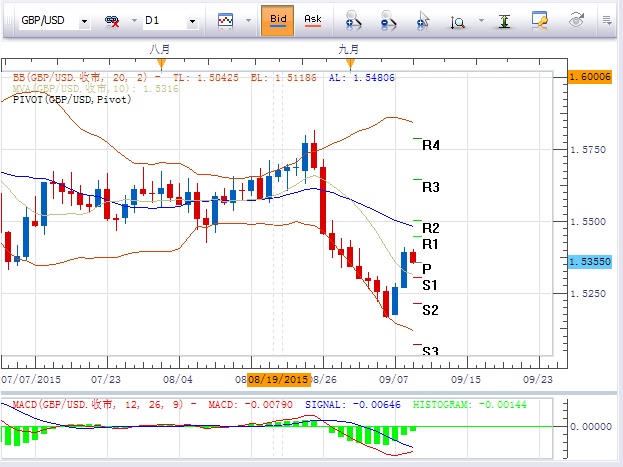Image resolution: width=623 pixels, height=467 pixels.
Task: Expand the arrow beside the chain link icon
Action: (134, 20)
